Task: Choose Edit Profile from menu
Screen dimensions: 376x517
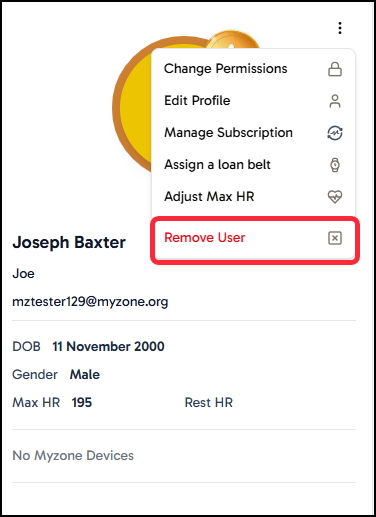Action: (253, 101)
